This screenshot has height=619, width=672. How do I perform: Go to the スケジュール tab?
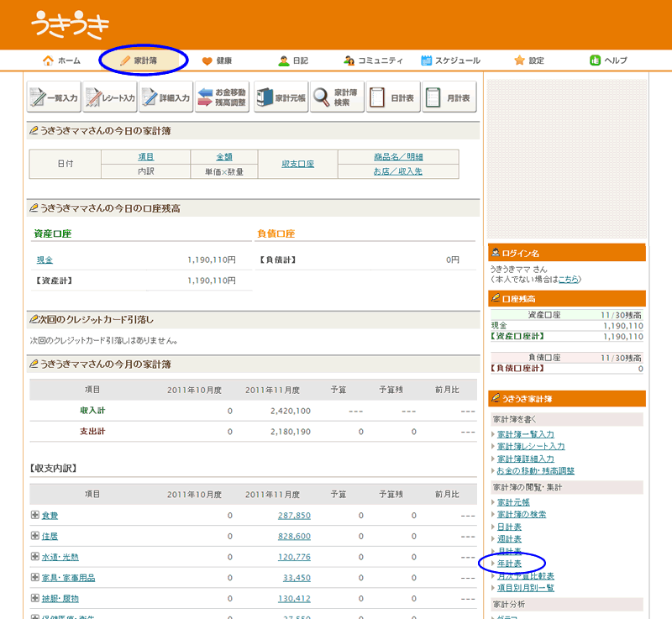[x=451, y=60]
